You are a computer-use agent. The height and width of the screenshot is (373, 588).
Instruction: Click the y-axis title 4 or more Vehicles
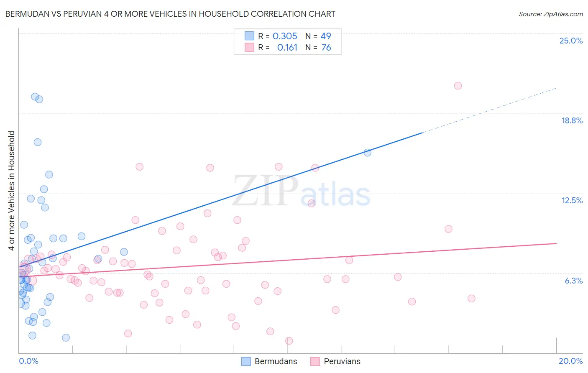tap(12, 191)
